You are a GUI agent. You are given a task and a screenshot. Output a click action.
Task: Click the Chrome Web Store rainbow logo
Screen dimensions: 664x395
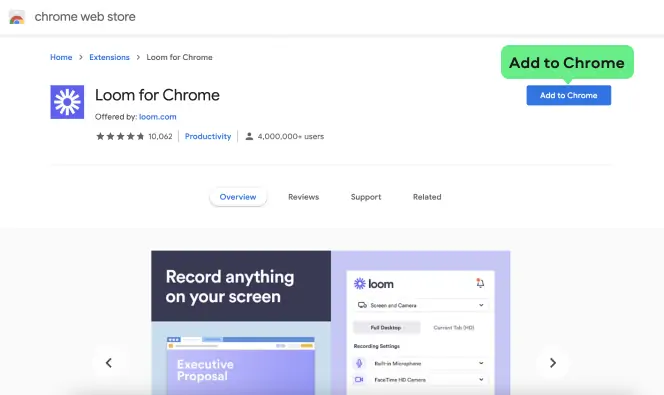click(x=17, y=17)
